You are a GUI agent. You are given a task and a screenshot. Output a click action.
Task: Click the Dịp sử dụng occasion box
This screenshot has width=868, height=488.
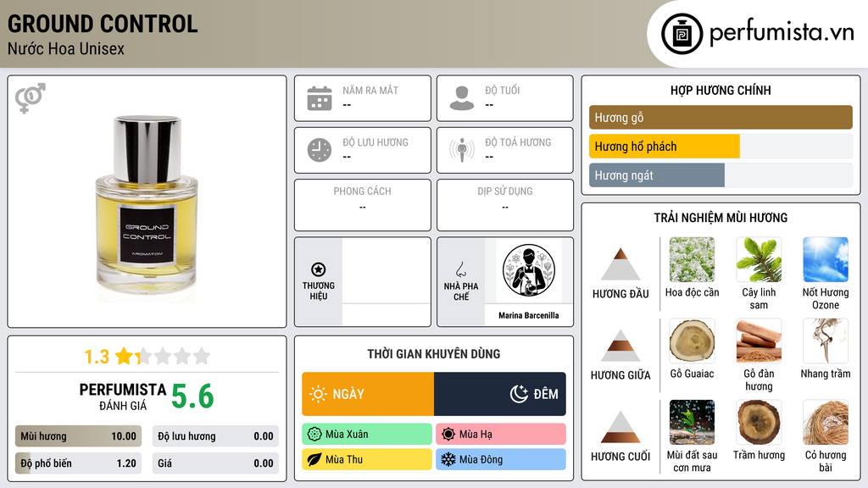click(x=505, y=205)
